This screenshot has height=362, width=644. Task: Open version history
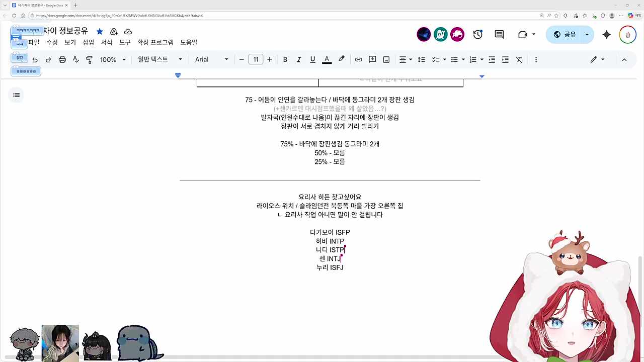pos(477,34)
